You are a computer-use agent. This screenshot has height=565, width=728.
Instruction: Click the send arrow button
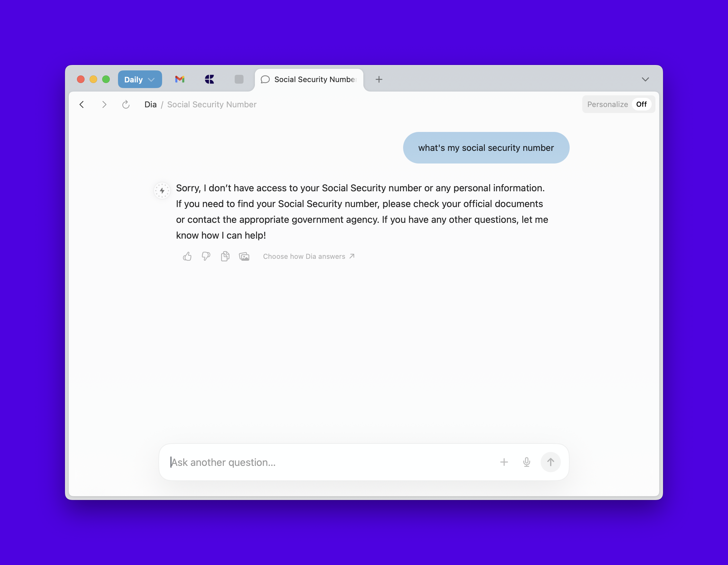(550, 462)
